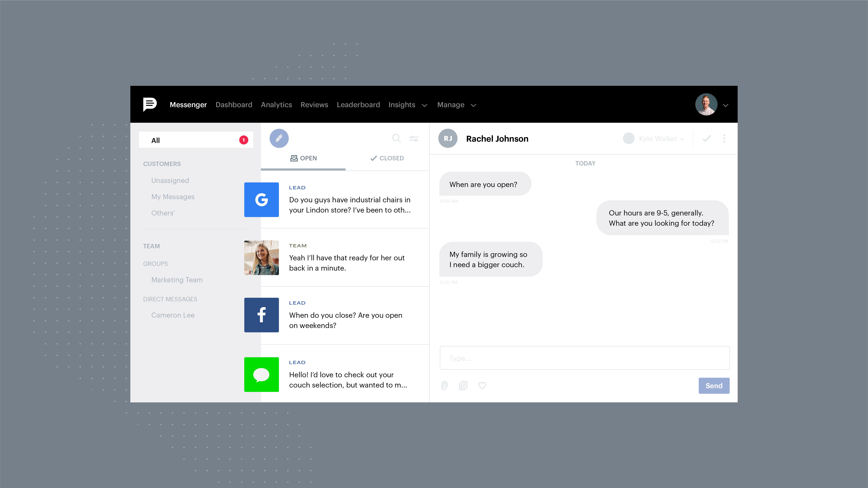Click the user profile photo in header
Image resolution: width=868 pixels, height=488 pixels.
pos(706,104)
